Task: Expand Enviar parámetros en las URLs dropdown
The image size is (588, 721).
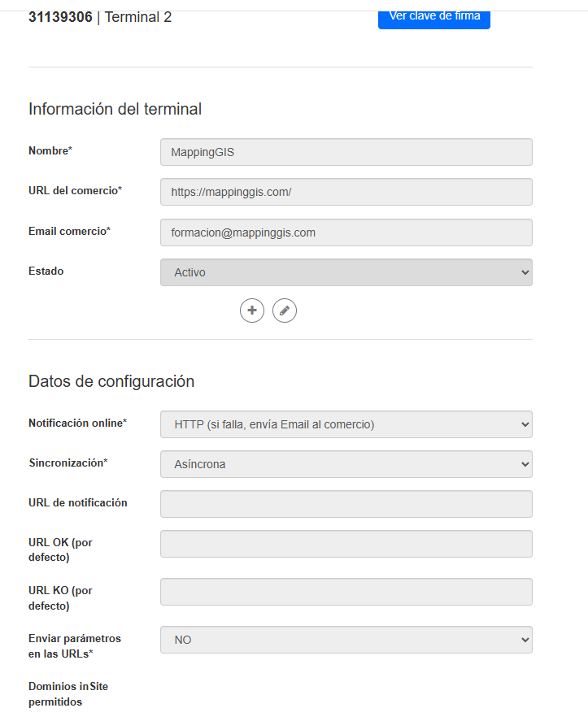Action: coord(346,640)
